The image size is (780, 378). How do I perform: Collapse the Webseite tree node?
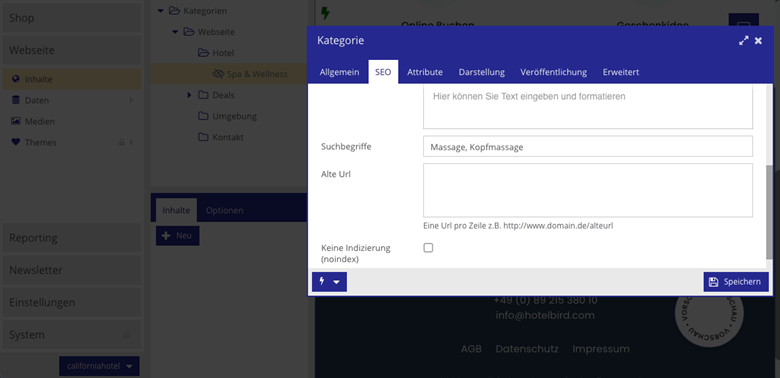[x=175, y=32]
